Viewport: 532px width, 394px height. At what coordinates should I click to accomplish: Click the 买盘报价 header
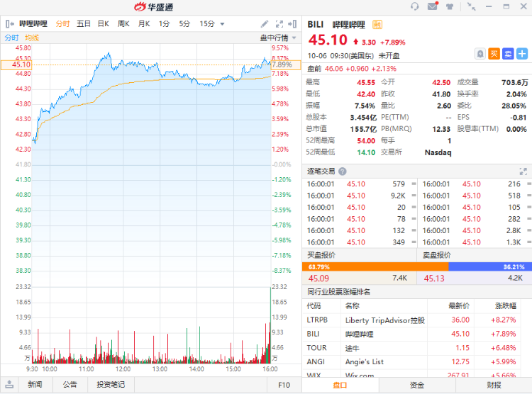click(x=321, y=255)
